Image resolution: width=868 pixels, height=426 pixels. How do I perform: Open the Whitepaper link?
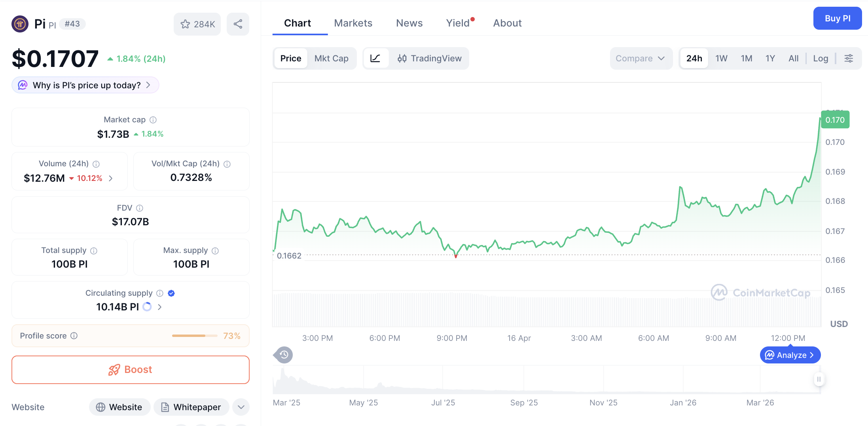(x=191, y=407)
